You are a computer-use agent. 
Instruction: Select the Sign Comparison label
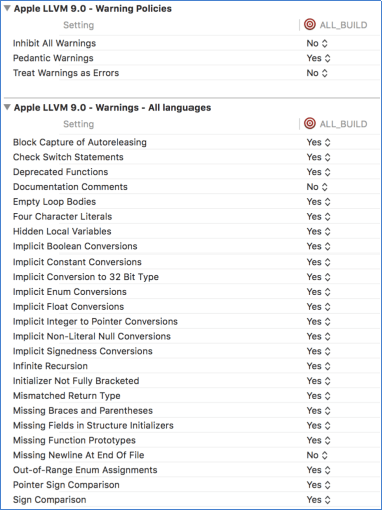pos(49,500)
